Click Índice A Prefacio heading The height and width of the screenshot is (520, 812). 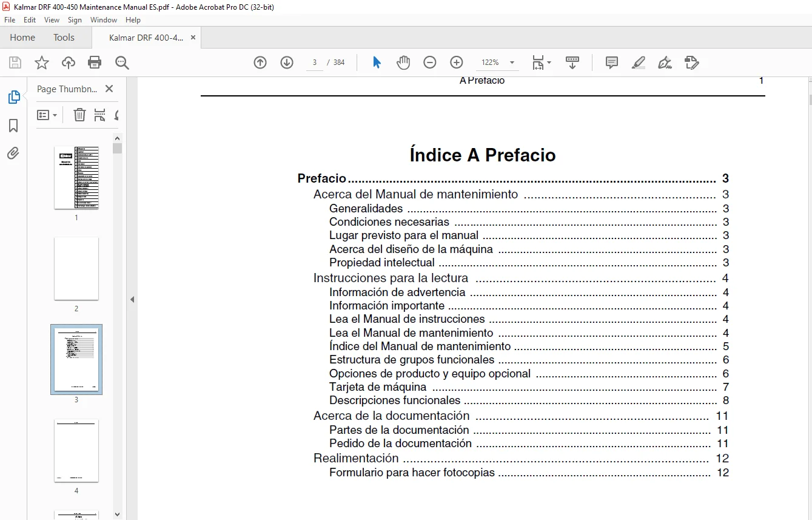pyautogui.click(x=483, y=155)
